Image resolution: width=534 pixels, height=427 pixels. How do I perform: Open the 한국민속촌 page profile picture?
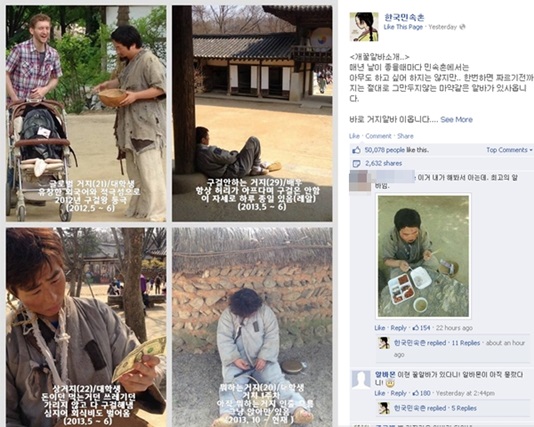tap(364, 27)
